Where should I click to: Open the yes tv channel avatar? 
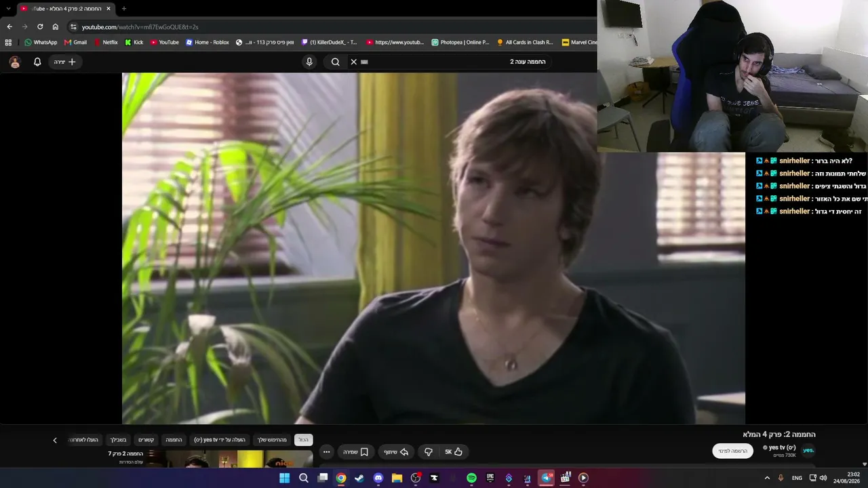808,450
